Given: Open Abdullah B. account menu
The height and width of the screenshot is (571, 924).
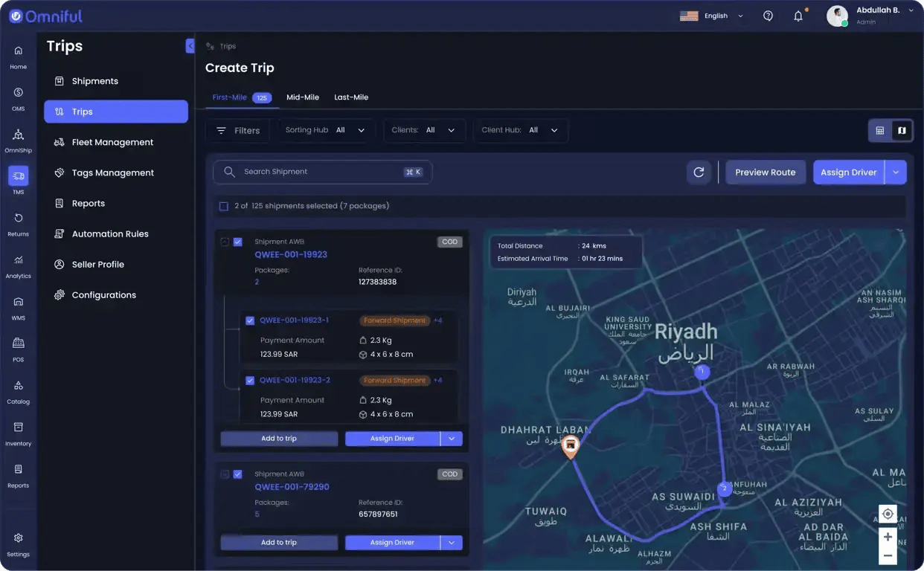Looking at the screenshot, I should click(871, 16).
